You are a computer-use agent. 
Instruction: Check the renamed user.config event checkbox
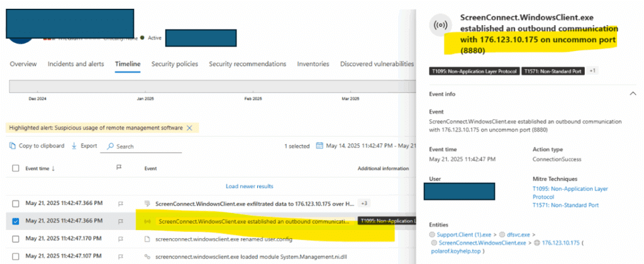[16, 239]
